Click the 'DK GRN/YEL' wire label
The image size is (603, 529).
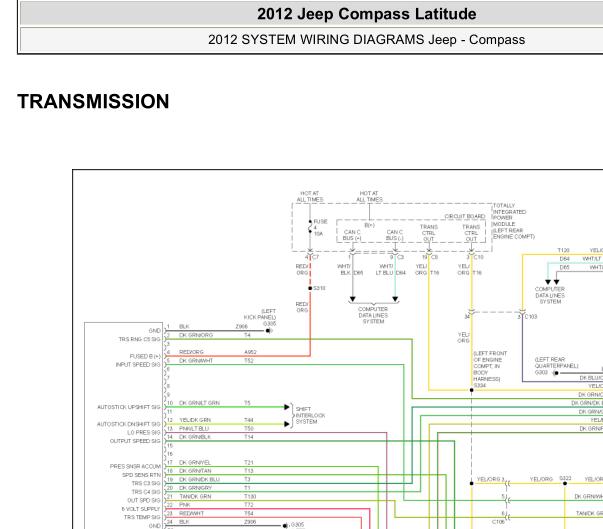(x=195, y=462)
